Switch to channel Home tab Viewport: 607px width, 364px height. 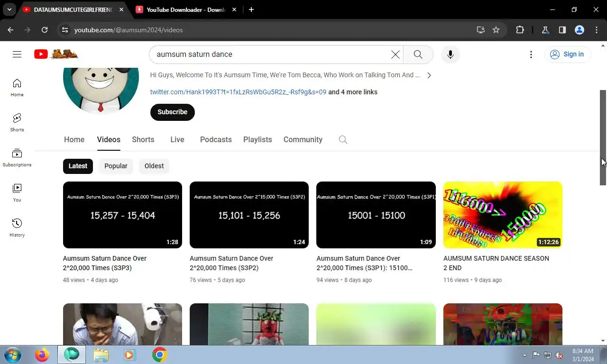pyautogui.click(x=74, y=140)
